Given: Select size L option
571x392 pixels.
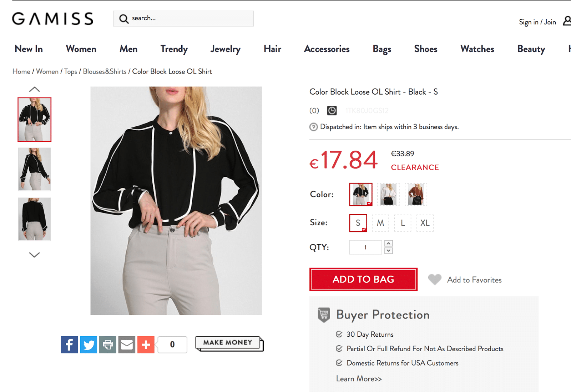Looking at the screenshot, I should coord(403,223).
